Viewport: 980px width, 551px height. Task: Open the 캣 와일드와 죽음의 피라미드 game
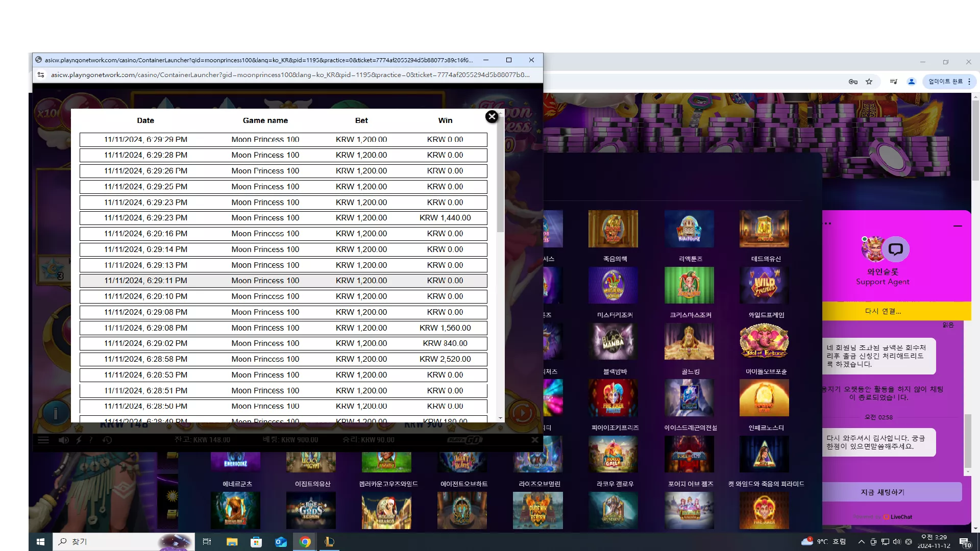pyautogui.click(x=764, y=454)
